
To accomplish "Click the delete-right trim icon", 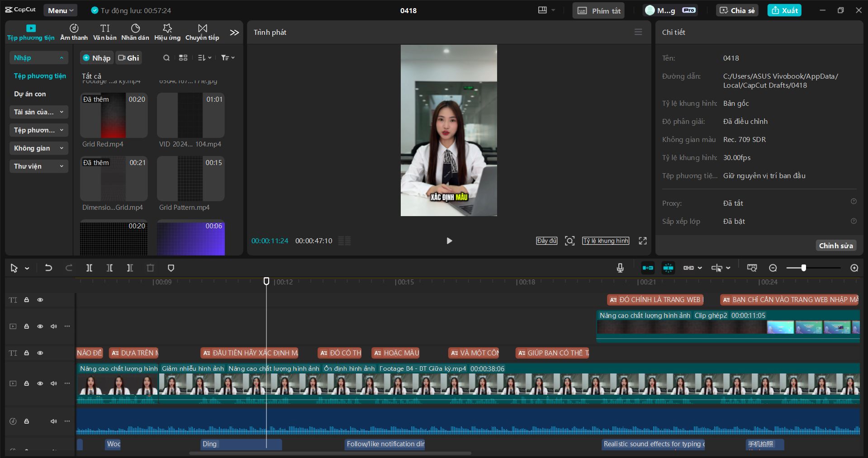I will [x=130, y=268].
